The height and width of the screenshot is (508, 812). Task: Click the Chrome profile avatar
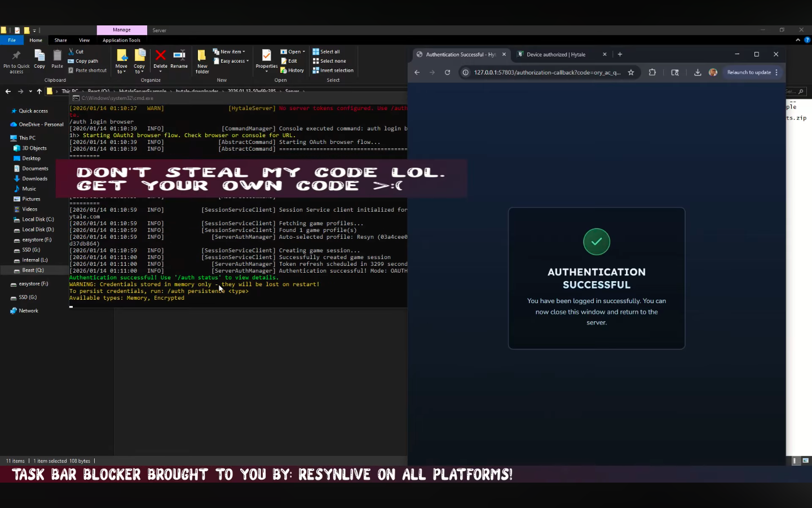[x=713, y=72]
